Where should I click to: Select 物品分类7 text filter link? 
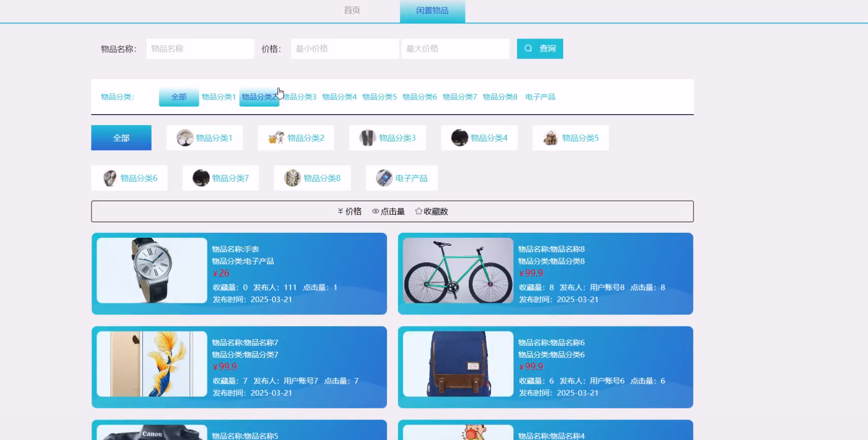tap(460, 97)
